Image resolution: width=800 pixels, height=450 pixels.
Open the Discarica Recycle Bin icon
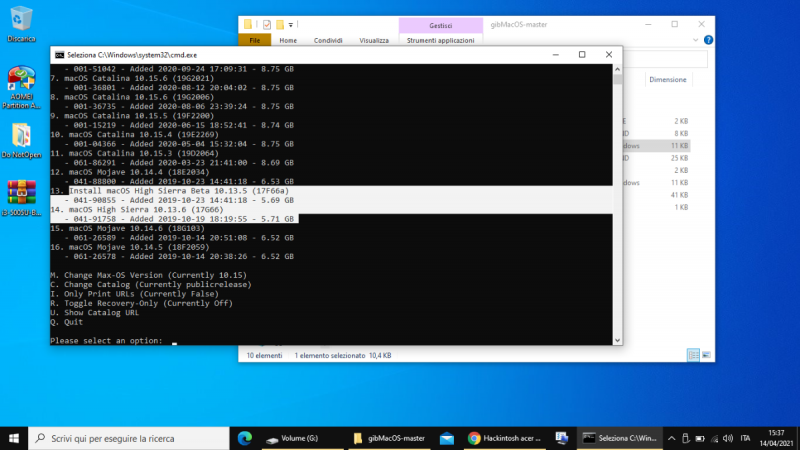[x=21, y=23]
